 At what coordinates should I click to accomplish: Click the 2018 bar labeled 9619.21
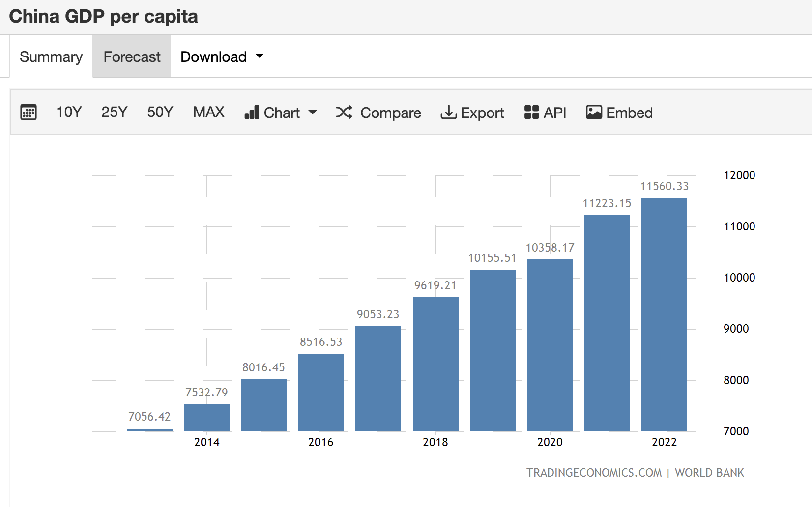(x=435, y=364)
